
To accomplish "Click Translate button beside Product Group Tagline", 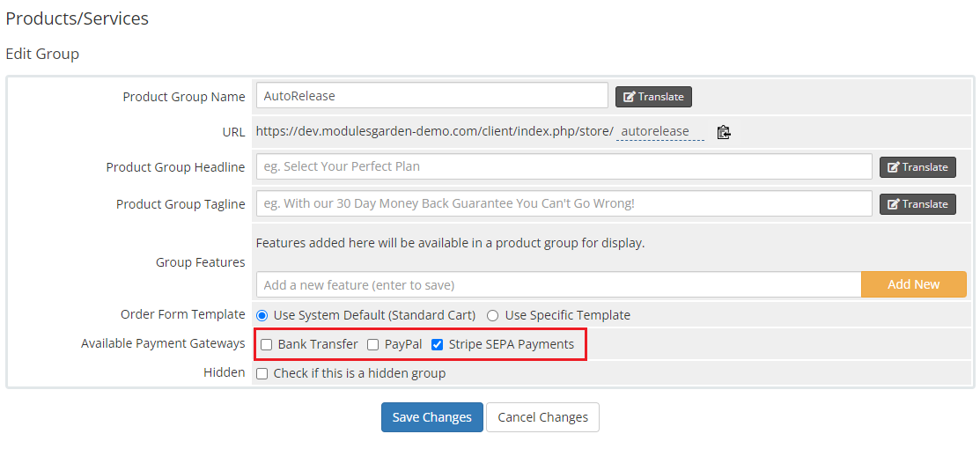I will pyautogui.click(x=917, y=203).
